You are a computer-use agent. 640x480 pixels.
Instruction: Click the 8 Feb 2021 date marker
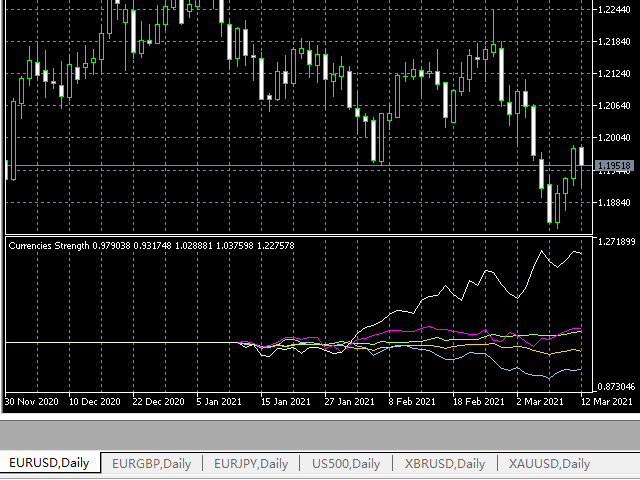(410, 402)
